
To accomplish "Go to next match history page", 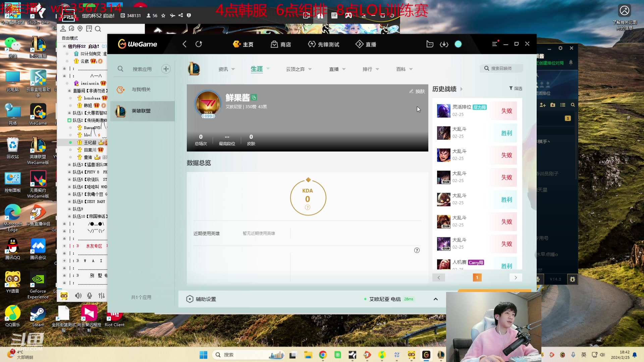I will [x=516, y=278].
